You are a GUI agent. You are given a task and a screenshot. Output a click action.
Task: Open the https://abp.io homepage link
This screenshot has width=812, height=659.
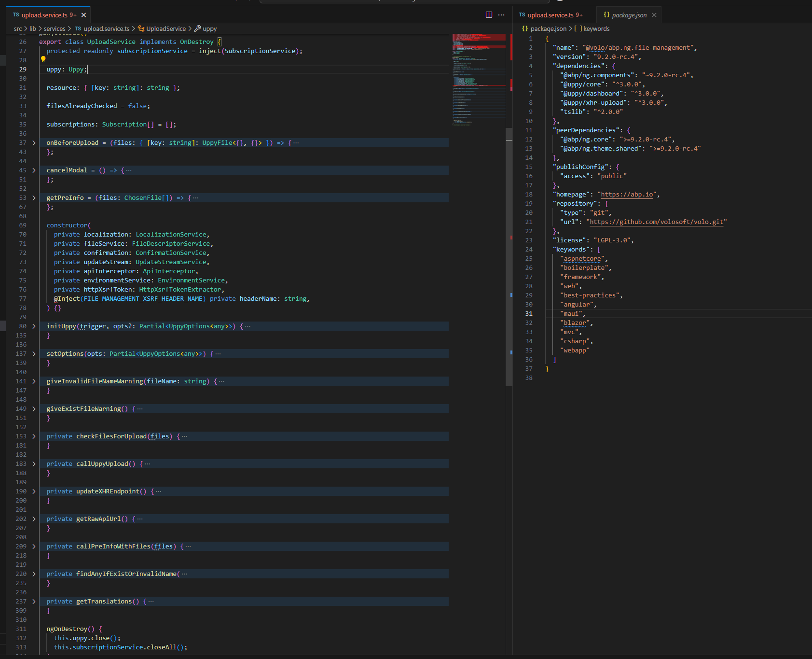click(627, 195)
